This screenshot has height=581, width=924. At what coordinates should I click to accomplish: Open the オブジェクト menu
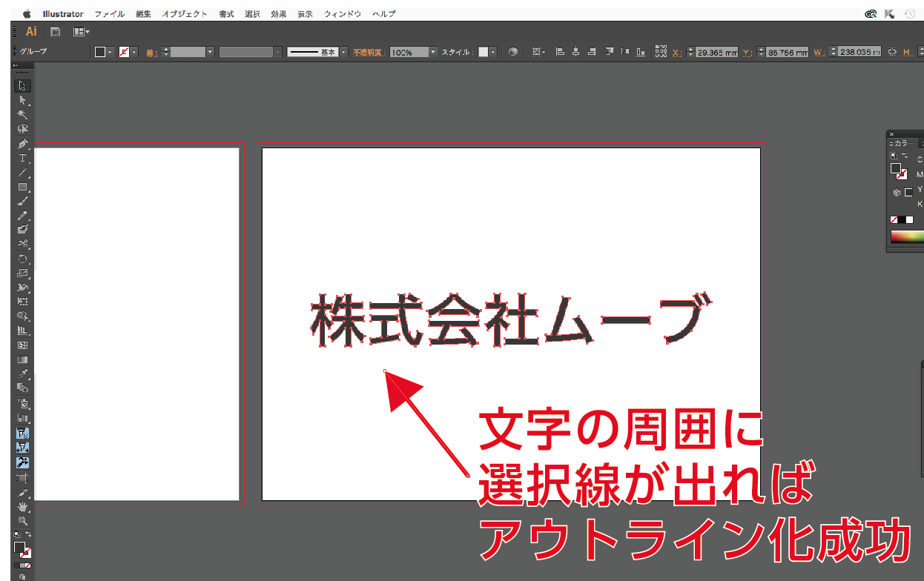(186, 14)
